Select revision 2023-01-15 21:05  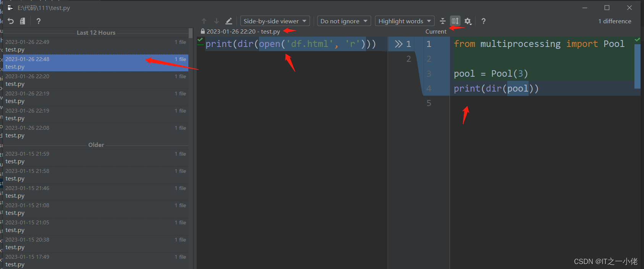pos(95,226)
